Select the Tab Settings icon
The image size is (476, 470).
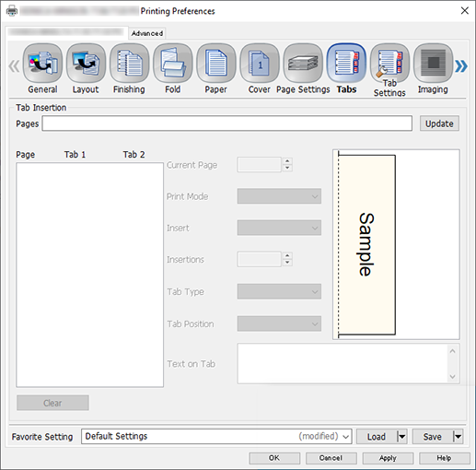[x=389, y=64]
